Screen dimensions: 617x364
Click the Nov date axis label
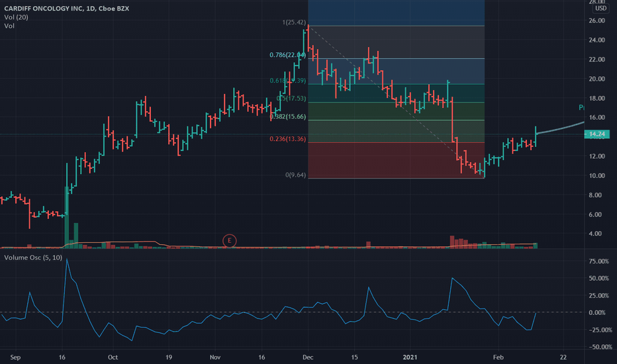215,357
